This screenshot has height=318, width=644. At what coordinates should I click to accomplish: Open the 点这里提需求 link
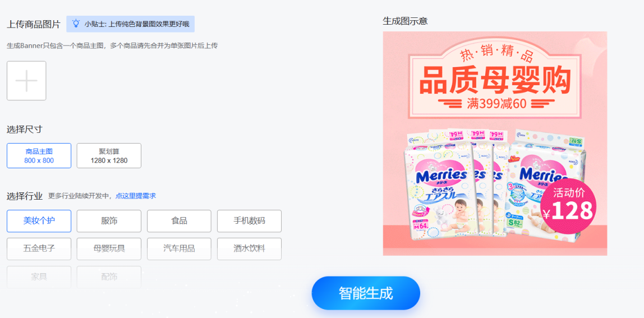(x=136, y=196)
